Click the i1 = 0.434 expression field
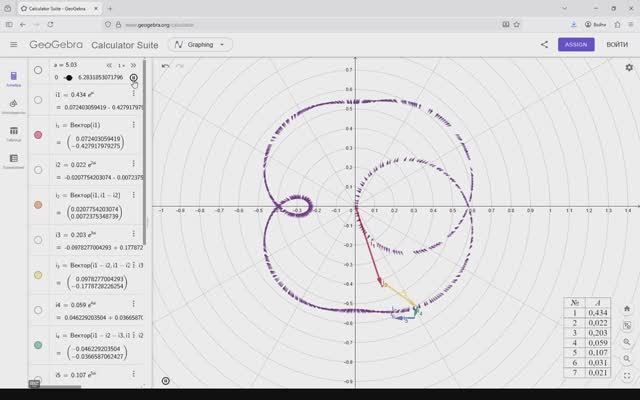This screenshot has height=400, width=640. [75, 95]
